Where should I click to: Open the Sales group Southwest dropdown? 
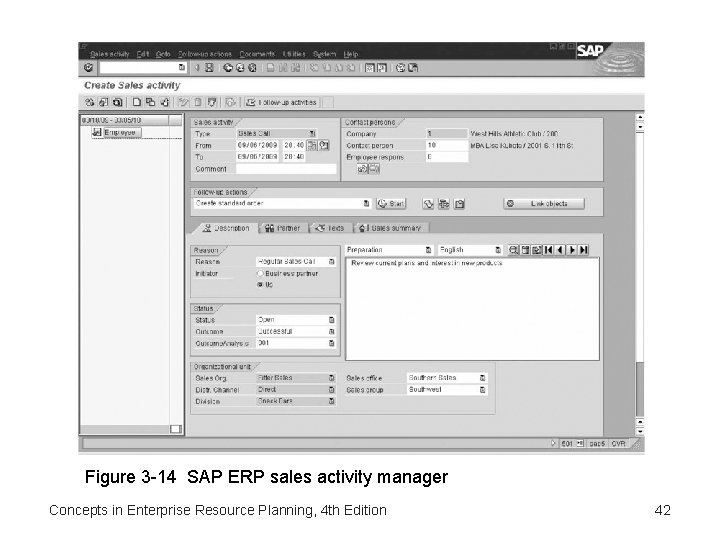click(482, 389)
